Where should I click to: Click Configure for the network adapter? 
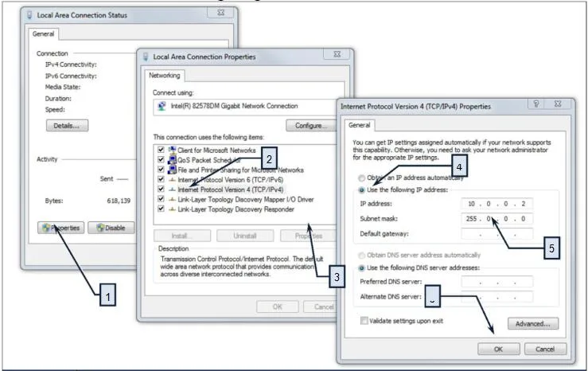click(x=308, y=127)
